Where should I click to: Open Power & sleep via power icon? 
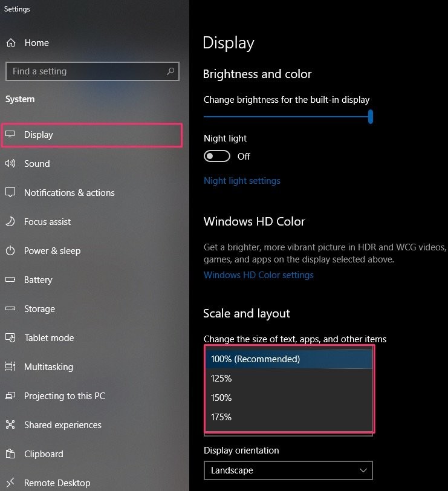pos(11,250)
